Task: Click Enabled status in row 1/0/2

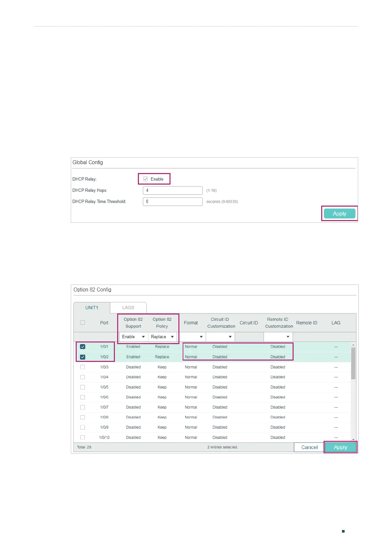Action: click(133, 357)
